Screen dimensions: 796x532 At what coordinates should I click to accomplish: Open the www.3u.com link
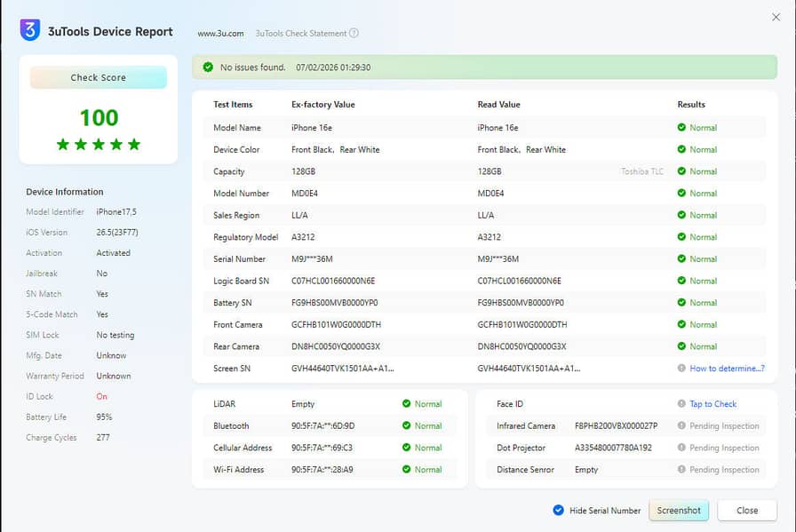(220, 34)
